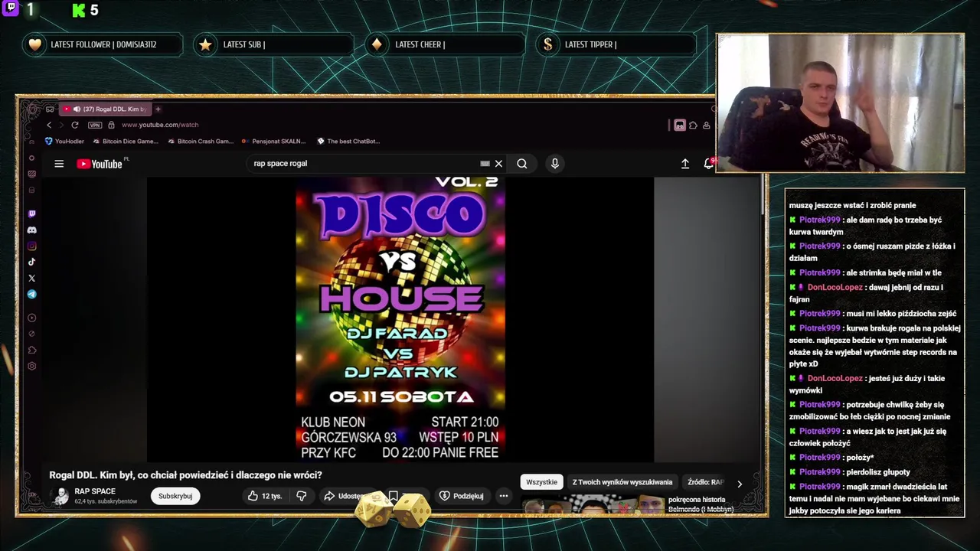Open Instagram in the browser sidebar
Viewport: 980px width, 551px height.
coord(31,246)
